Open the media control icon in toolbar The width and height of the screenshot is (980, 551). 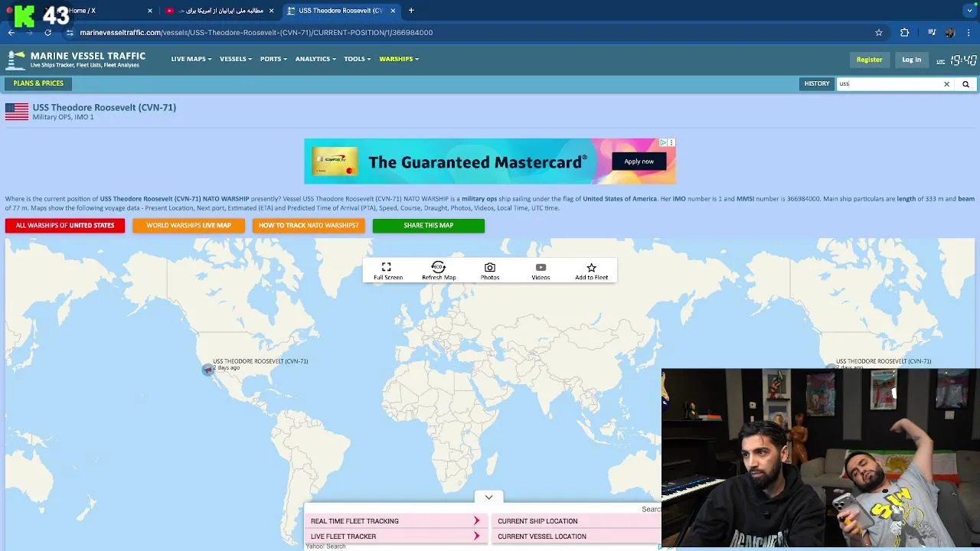click(931, 32)
